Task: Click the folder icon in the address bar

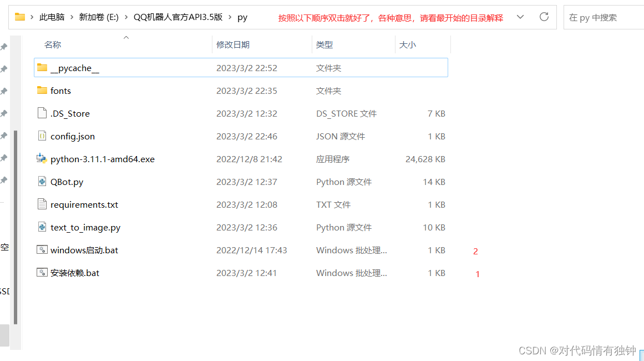Action: tap(20, 17)
